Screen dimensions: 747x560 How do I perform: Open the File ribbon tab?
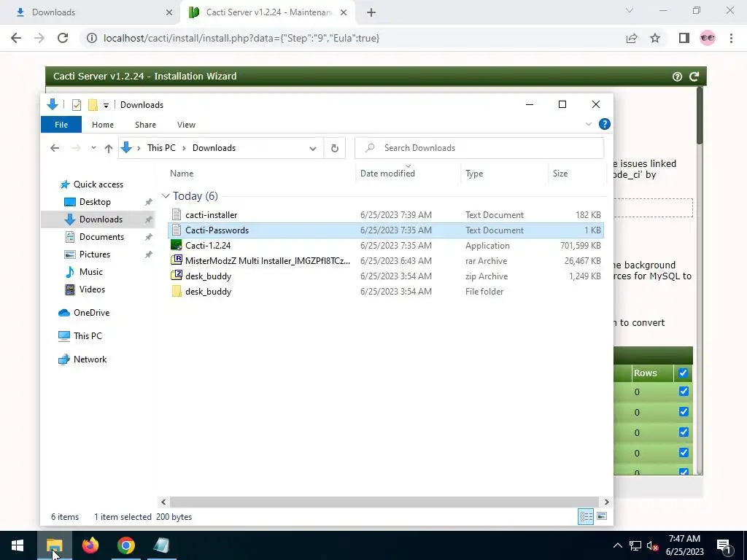(x=61, y=125)
